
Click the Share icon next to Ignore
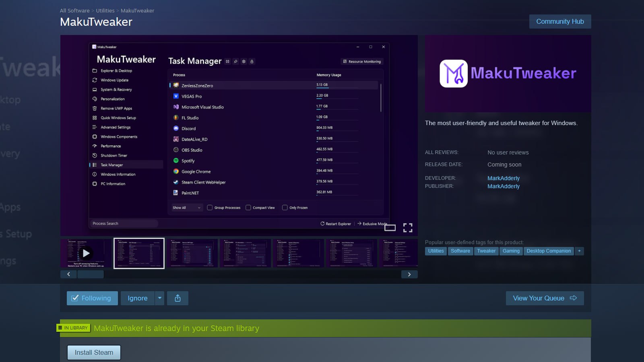(178, 298)
